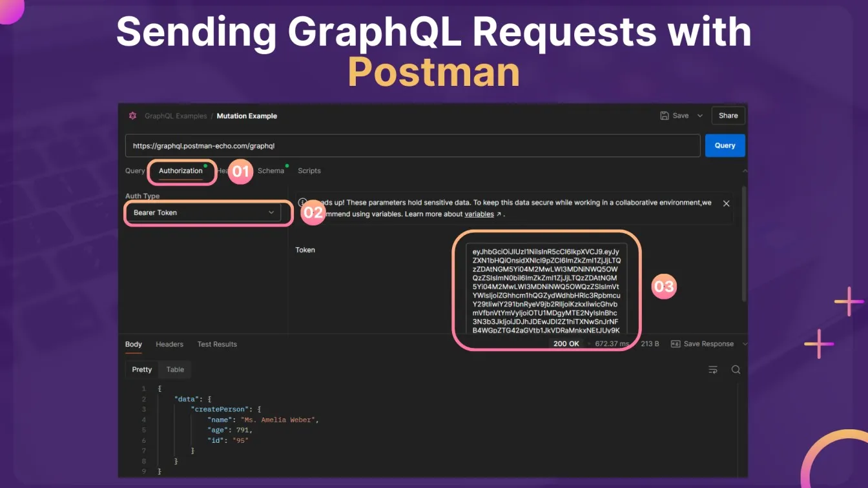Click the 672.37 ms response time
This screenshot has width=868, height=488.
(612, 344)
